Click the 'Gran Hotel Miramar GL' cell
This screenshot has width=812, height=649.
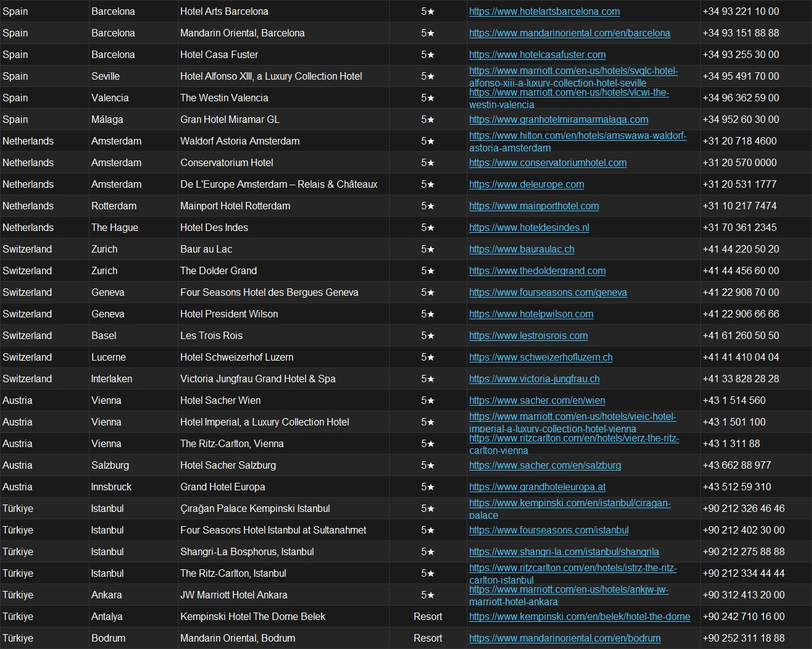pyautogui.click(x=283, y=119)
